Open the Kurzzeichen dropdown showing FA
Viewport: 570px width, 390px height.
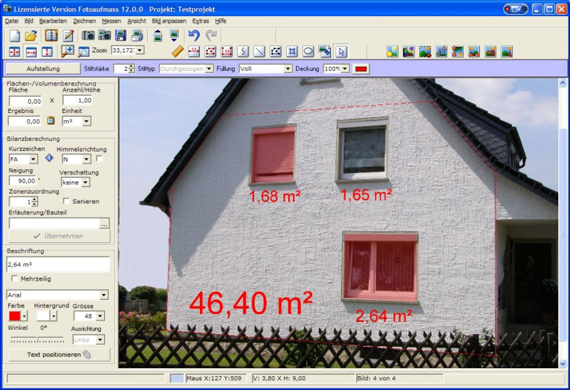click(x=33, y=159)
